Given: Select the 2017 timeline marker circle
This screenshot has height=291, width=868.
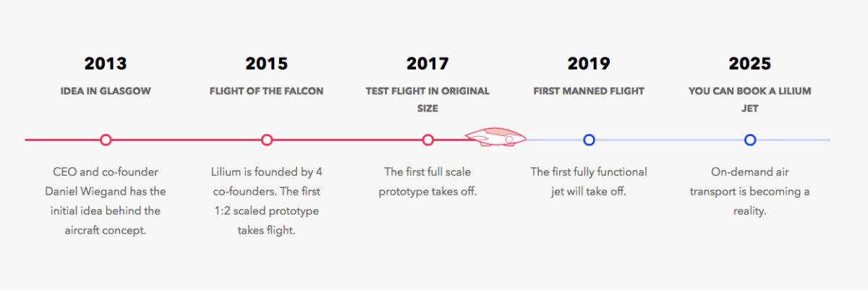Looking at the screenshot, I should [x=428, y=140].
